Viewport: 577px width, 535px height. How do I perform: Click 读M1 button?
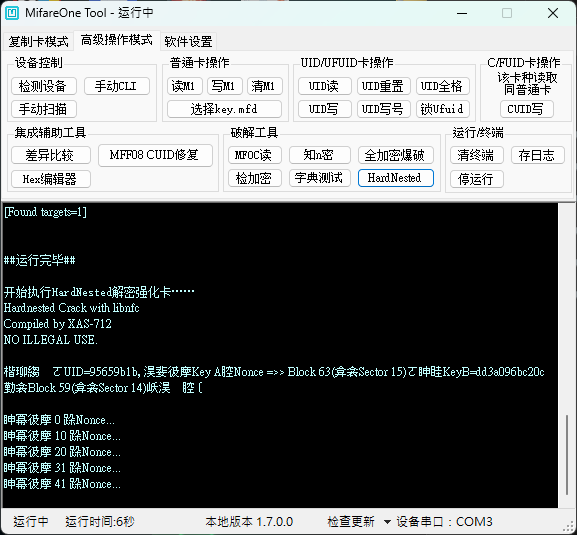point(185,86)
